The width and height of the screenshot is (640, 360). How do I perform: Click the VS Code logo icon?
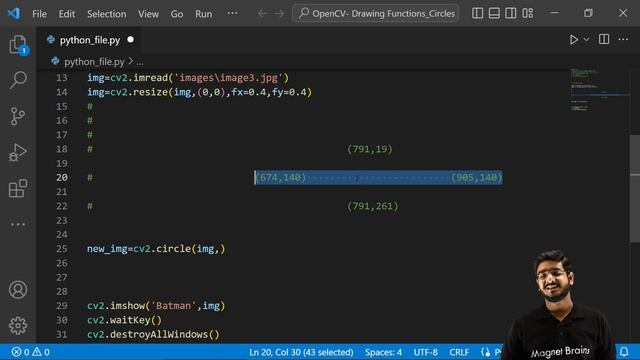click(x=14, y=13)
